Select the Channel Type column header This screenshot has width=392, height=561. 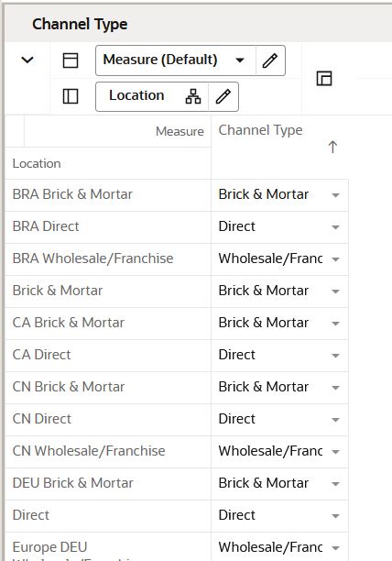pos(260,130)
